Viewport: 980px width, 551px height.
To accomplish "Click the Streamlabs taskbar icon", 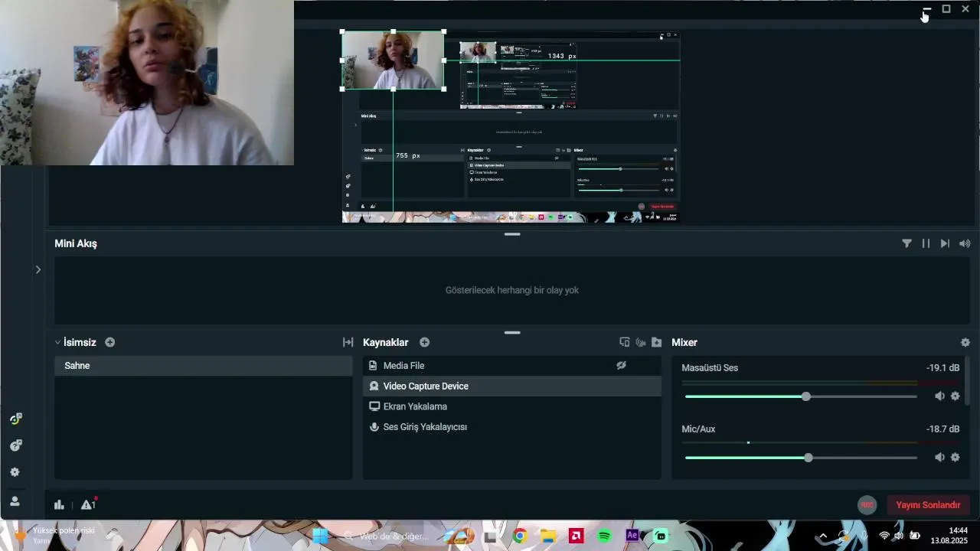I will (x=660, y=536).
